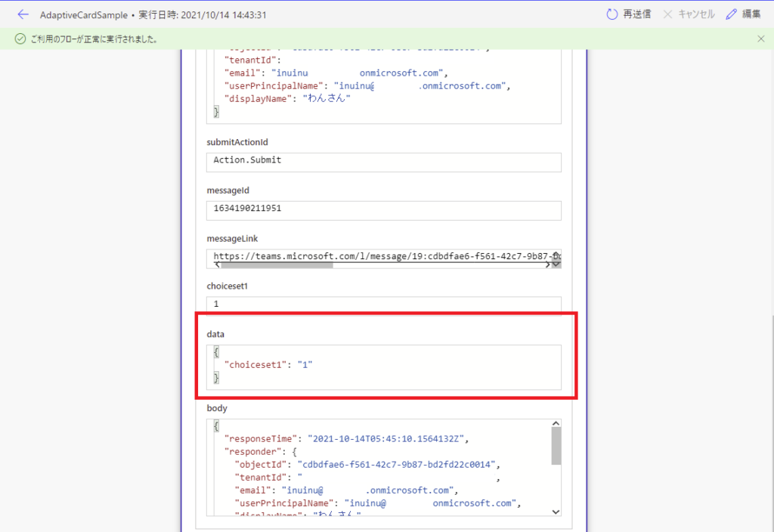Click the data field label
Image resolution: width=774 pixels, height=532 pixels.
coord(215,334)
